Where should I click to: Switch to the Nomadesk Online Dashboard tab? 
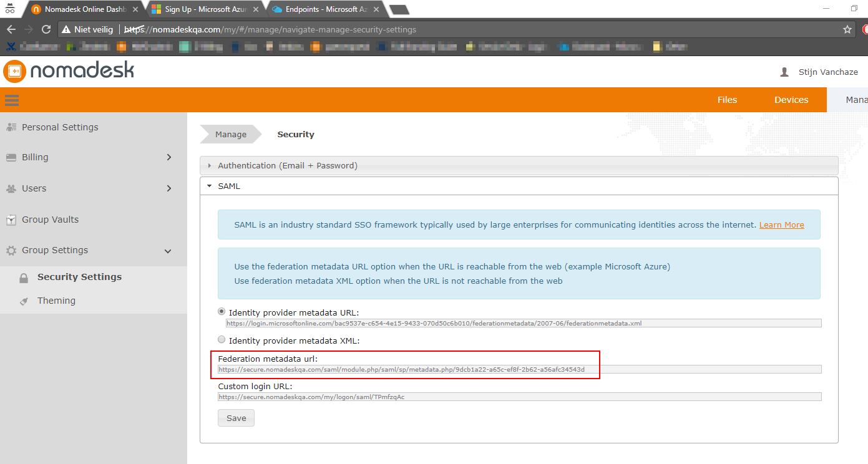coord(84,9)
